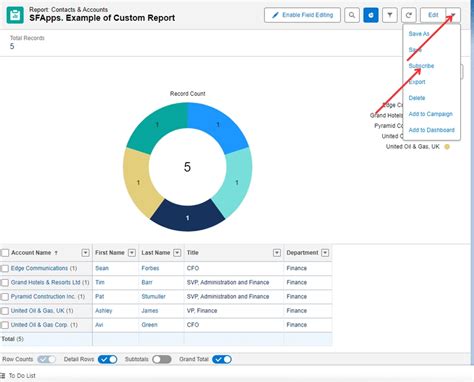Open Account Name column dropdown
The width and height of the screenshot is (474, 382).
(x=85, y=253)
